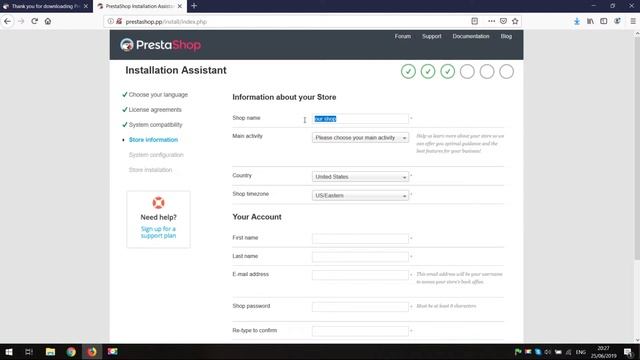Click the PrestaShop logo
This screenshot has height=360, width=640.
pyautogui.click(x=160, y=45)
